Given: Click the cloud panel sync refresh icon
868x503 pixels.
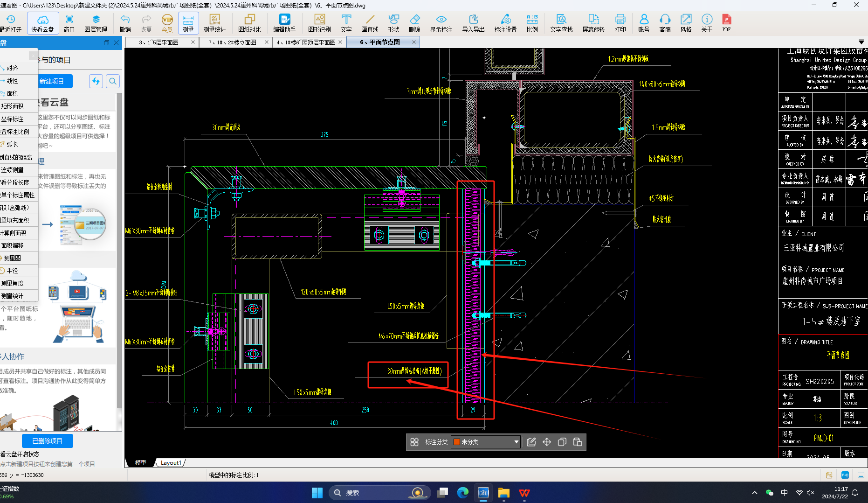Looking at the screenshot, I should 96,81.
